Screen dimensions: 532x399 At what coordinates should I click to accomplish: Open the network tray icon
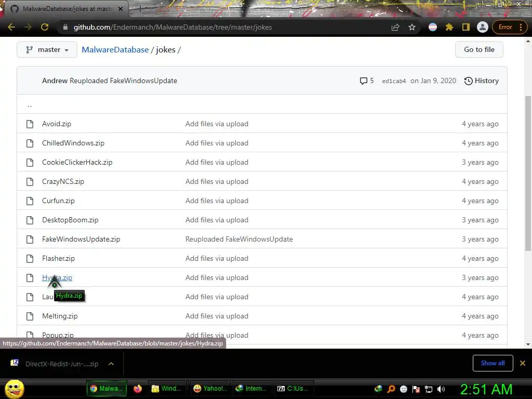click(x=429, y=389)
